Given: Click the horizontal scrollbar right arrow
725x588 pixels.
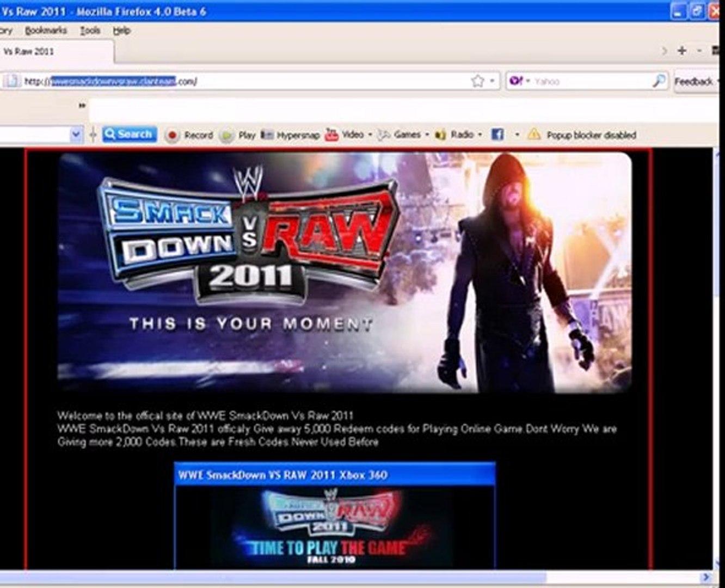Looking at the screenshot, I should pyautogui.click(x=706, y=577).
